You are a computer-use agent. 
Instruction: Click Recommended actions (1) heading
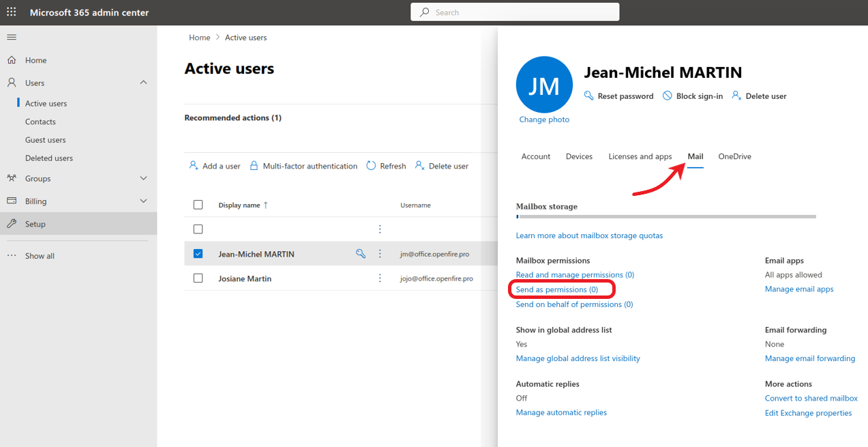coord(233,118)
